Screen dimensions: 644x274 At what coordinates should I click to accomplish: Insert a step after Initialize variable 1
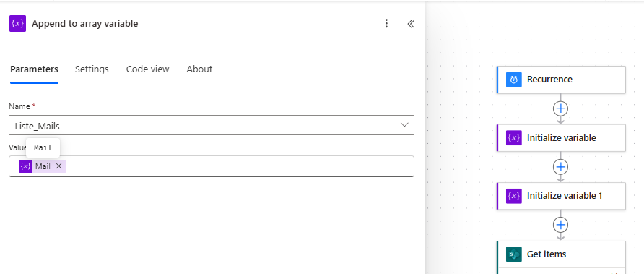[561, 225]
